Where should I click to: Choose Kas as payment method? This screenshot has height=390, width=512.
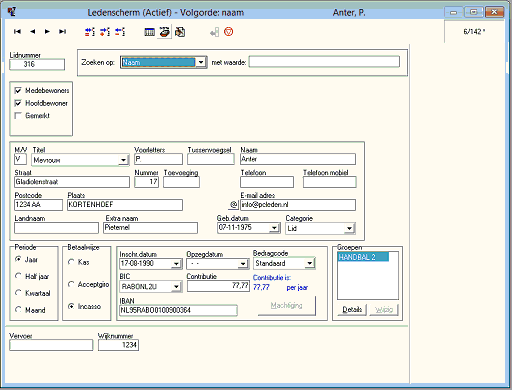[x=71, y=262]
